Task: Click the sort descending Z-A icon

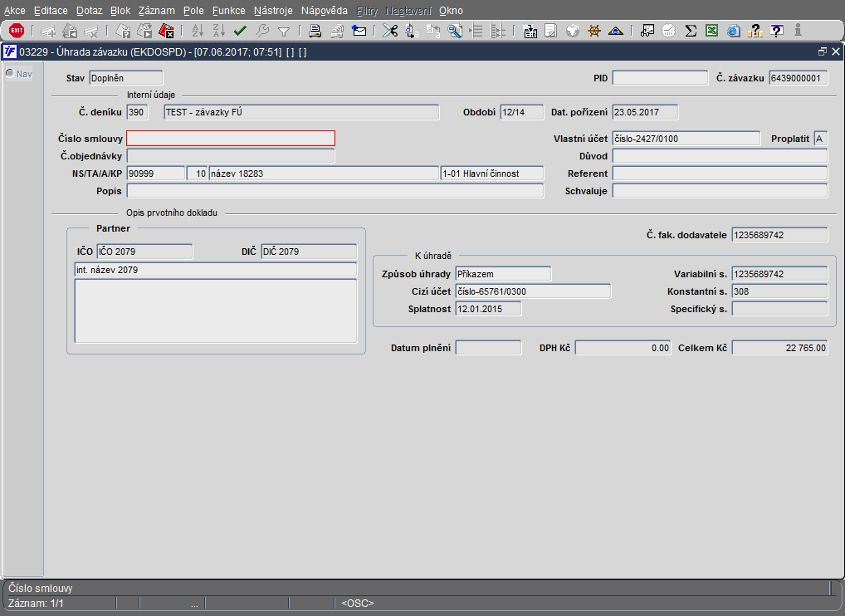Action: [218, 31]
